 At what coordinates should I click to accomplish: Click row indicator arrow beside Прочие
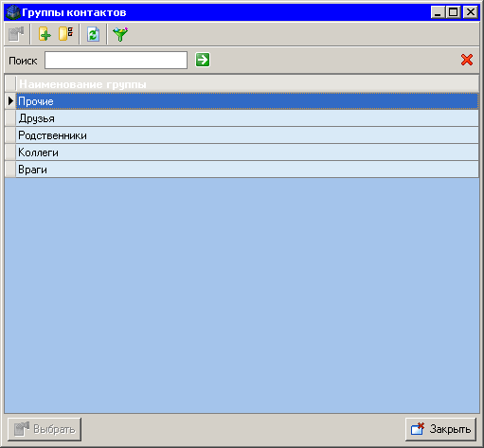click(10, 101)
